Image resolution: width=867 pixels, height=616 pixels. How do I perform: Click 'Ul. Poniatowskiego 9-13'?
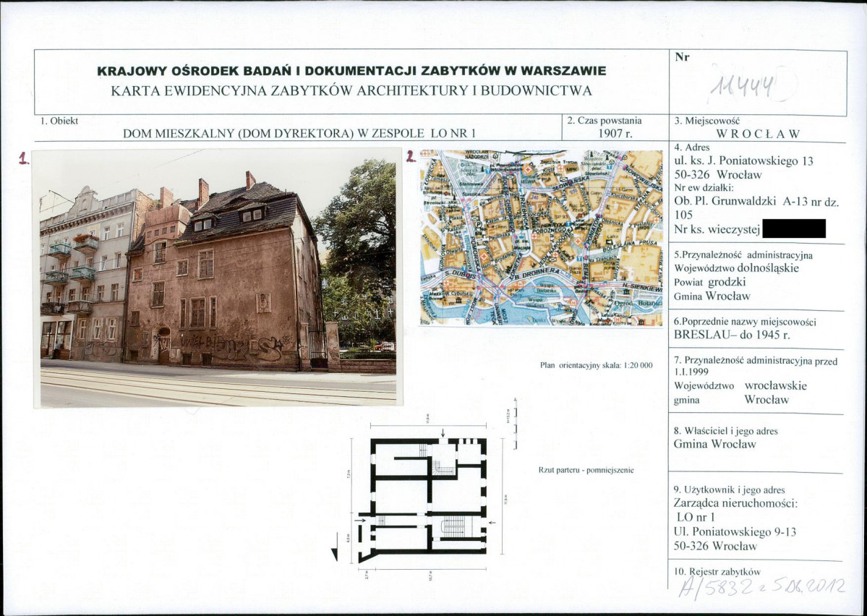(735, 532)
